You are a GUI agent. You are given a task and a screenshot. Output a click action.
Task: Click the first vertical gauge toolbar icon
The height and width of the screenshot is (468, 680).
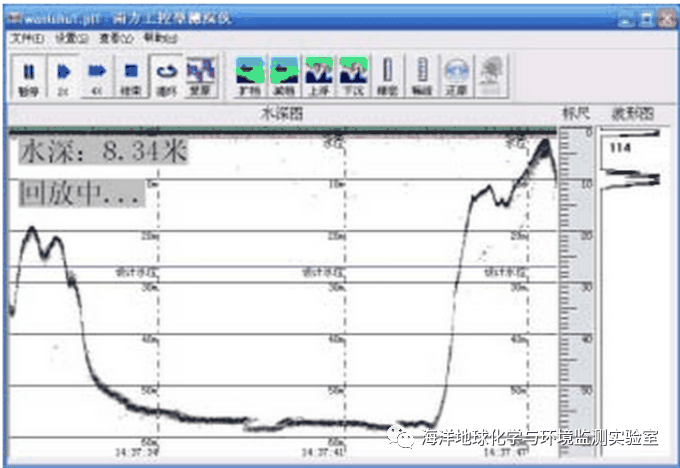coord(387,75)
